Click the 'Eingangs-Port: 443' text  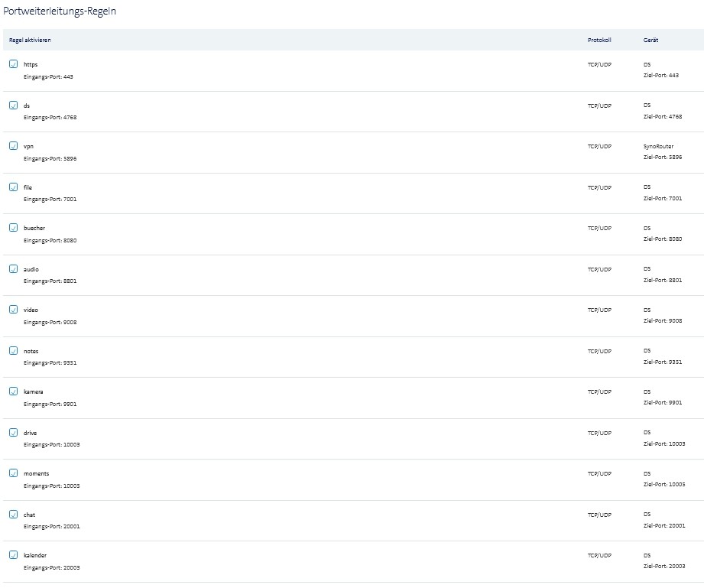coord(48,76)
